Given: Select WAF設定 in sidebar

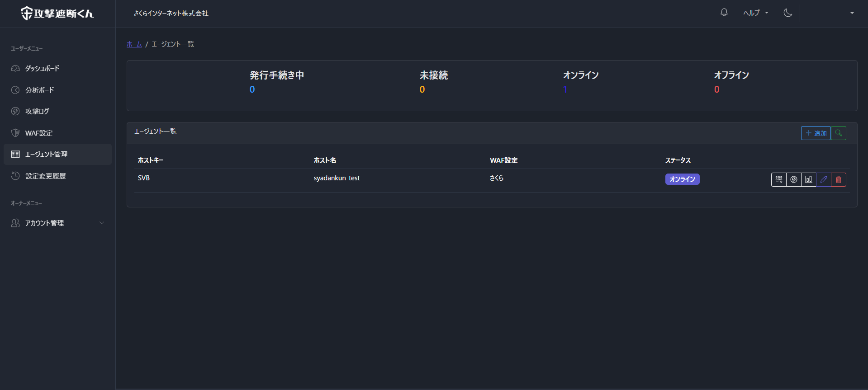Looking at the screenshot, I should point(39,133).
